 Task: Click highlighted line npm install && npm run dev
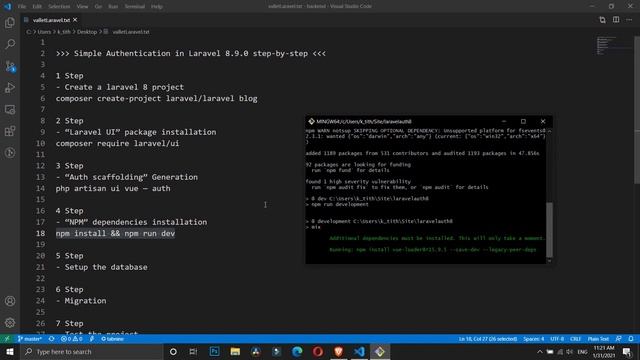(x=116, y=233)
